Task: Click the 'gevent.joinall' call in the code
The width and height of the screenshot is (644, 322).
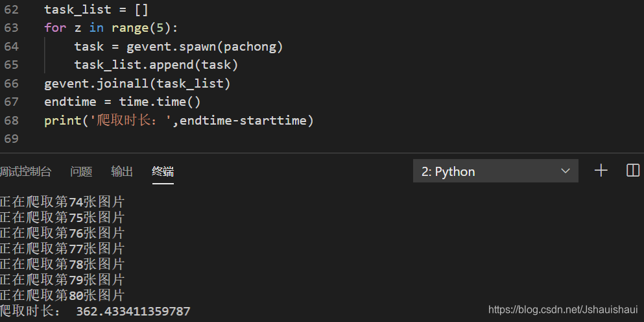Action: click(x=97, y=84)
